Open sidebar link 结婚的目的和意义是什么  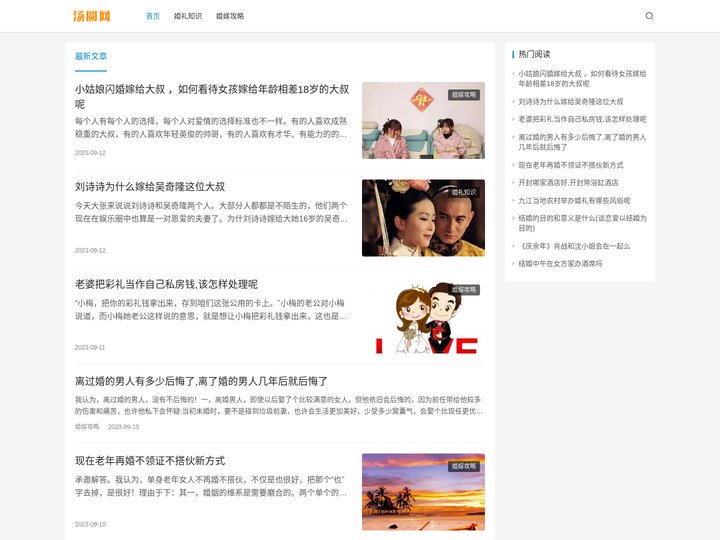point(582,223)
